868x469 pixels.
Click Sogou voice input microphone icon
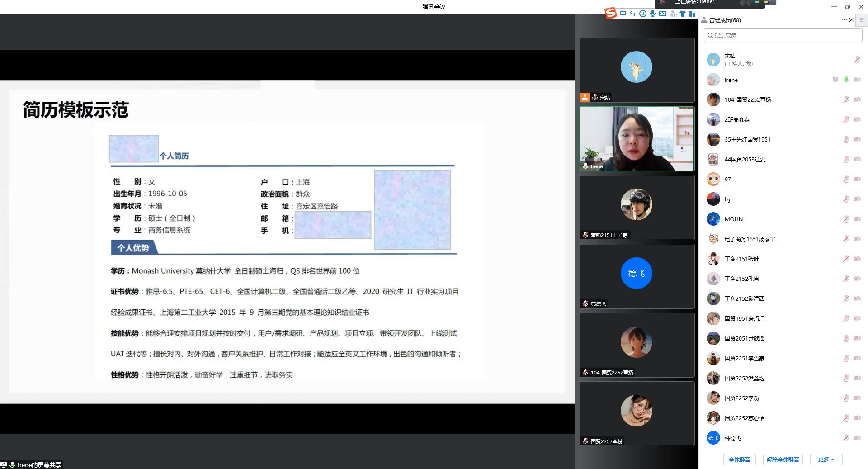[x=653, y=14]
